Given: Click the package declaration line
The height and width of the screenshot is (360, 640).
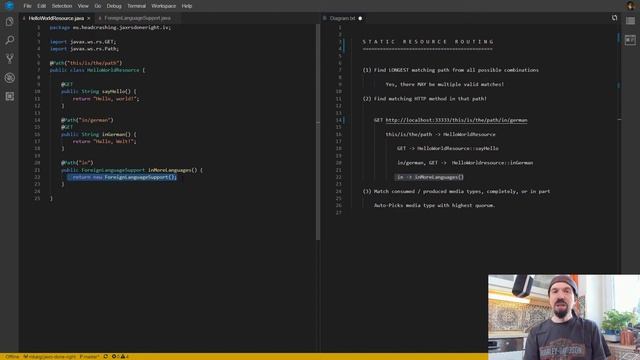Looking at the screenshot, I should pyautogui.click(x=110, y=27).
